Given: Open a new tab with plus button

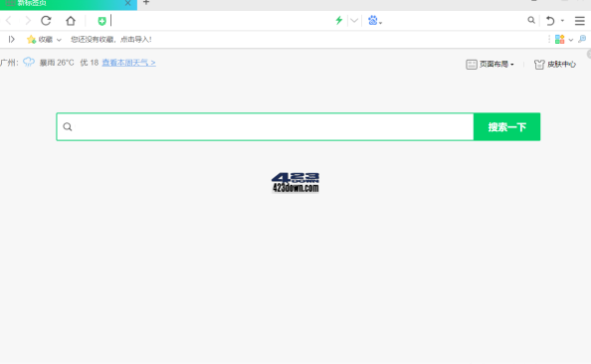Looking at the screenshot, I should 146,3.
